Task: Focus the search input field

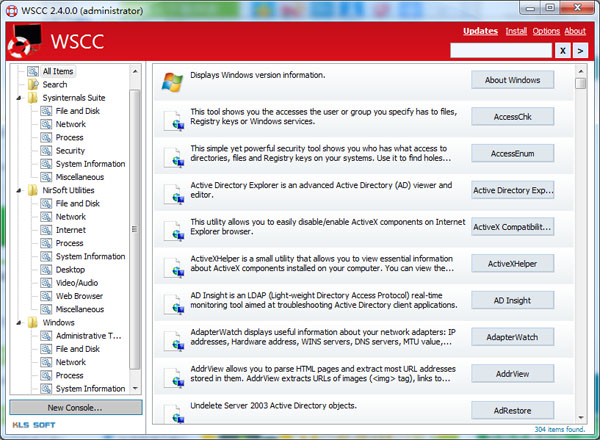Action: coord(501,51)
